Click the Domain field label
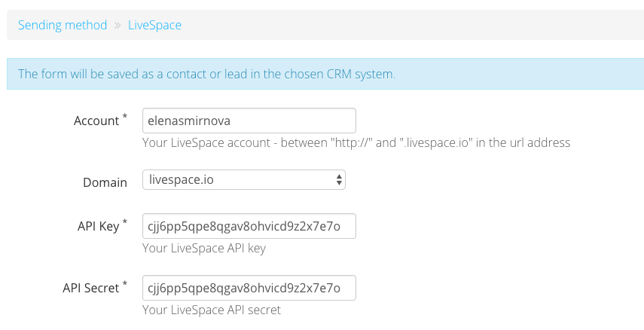Screen dimensions: 644x330 (105, 182)
